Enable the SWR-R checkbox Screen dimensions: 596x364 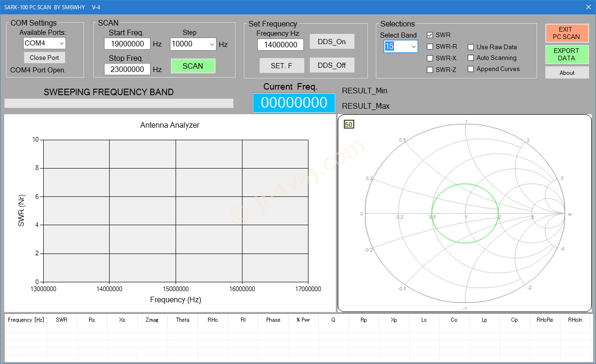click(430, 46)
